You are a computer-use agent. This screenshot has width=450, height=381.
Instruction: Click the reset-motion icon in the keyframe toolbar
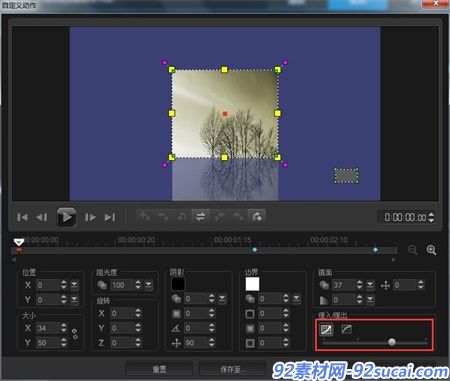[x=256, y=217]
